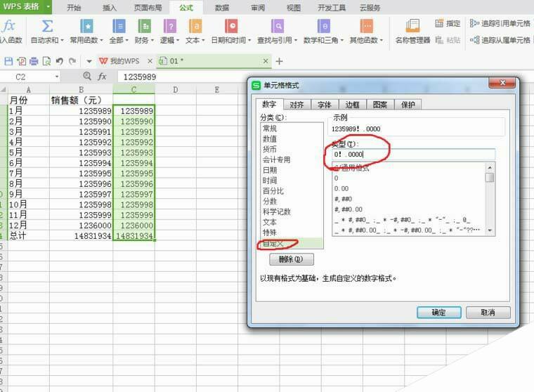This screenshot has width=534, height=392.
Task: Switch to the 审阅 (Review) ribbon tab
Action: pyautogui.click(x=258, y=8)
